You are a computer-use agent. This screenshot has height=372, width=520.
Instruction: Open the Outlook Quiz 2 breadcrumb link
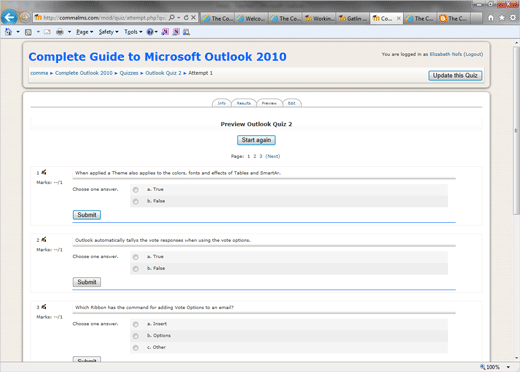(x=163, y=73)
